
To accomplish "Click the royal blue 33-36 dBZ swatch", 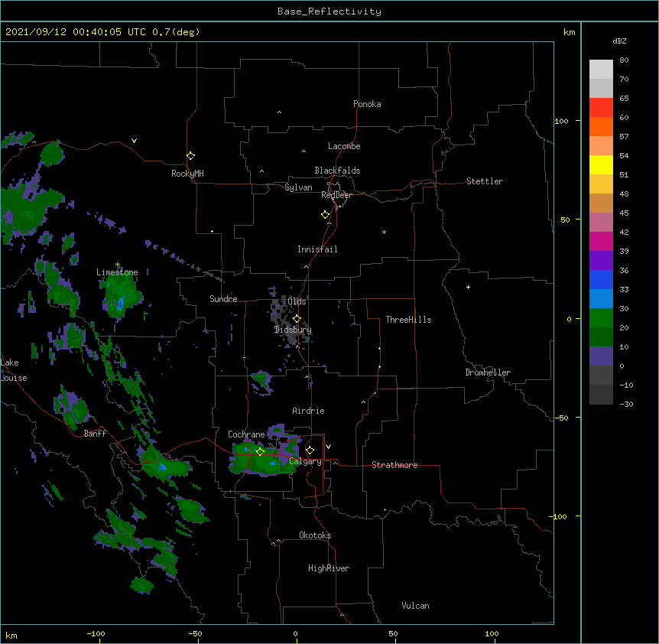I will (601, 279).
